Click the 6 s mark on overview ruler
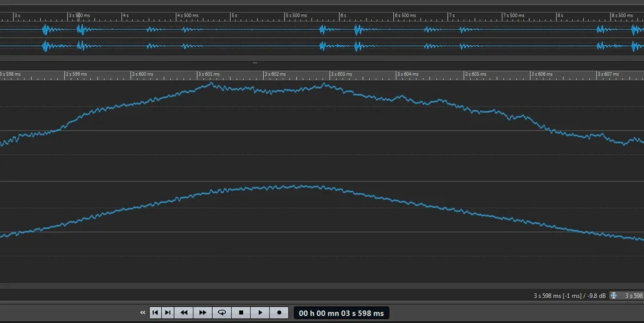644x323 pixels. 343,14
